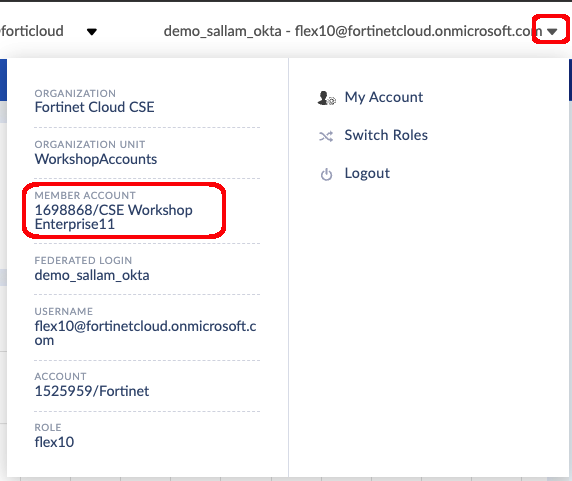Select organization unit WorkshopAccounts
This screenshot has height=481, width=572.
point(96,159)
